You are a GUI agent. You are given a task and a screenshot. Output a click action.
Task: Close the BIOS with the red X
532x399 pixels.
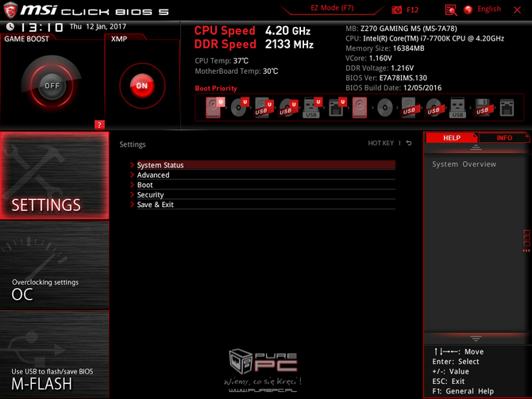[517, 10]
